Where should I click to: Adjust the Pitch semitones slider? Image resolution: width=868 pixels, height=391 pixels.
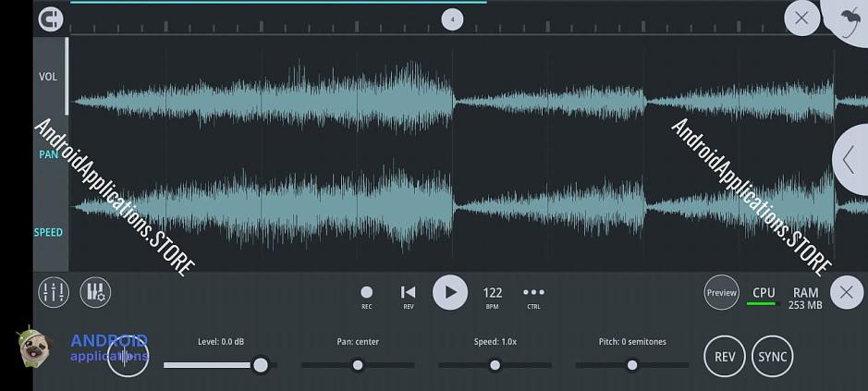point(632,365)
